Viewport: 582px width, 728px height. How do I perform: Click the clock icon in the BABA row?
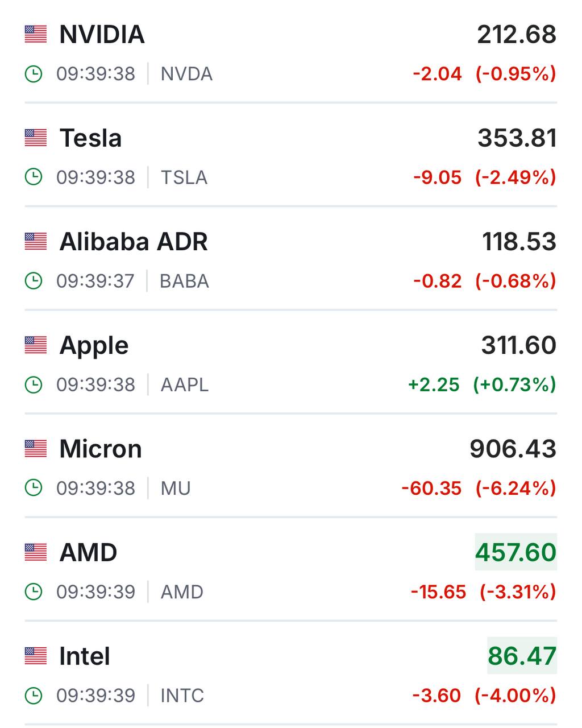tap(34, 281)
